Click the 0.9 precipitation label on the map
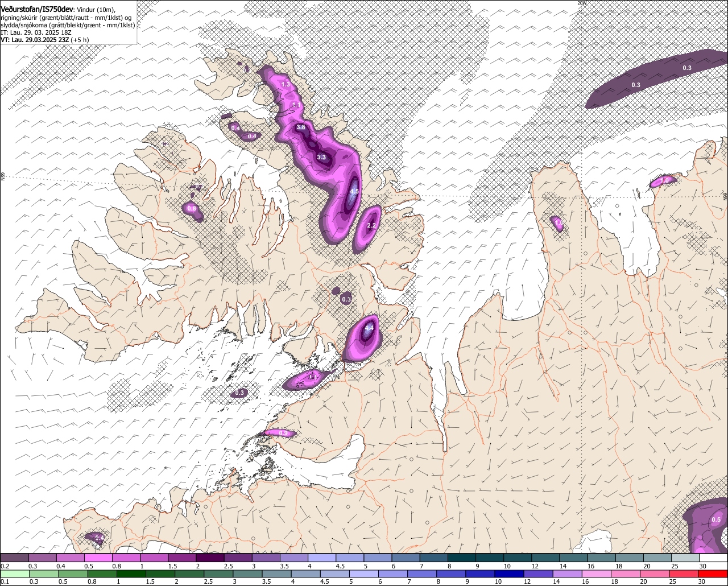This screenshot has height=586, width=728. click(284, 433)
